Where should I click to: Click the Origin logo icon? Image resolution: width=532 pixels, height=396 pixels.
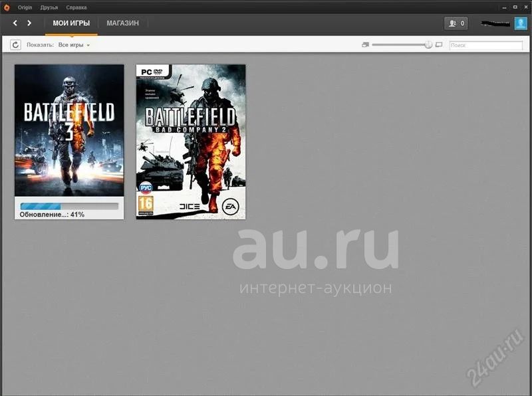coord(7,7)
